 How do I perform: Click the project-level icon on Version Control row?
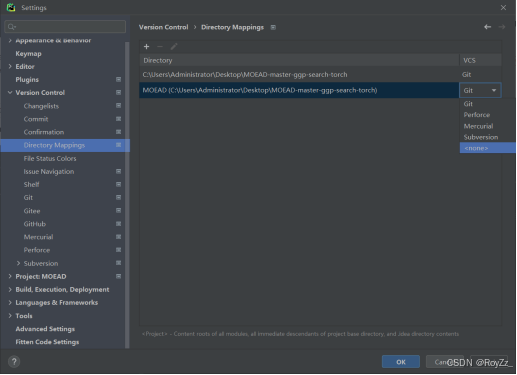118,92
